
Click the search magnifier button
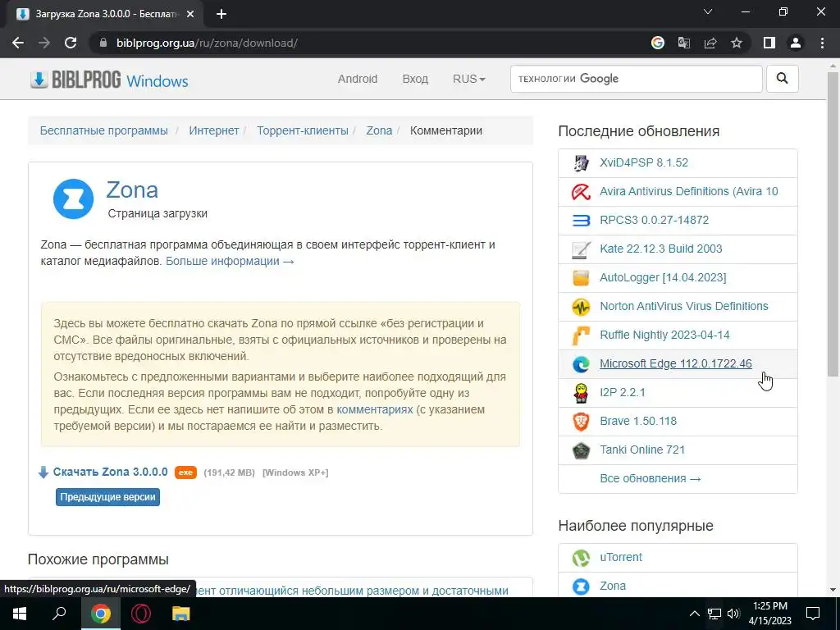point(782,79)
